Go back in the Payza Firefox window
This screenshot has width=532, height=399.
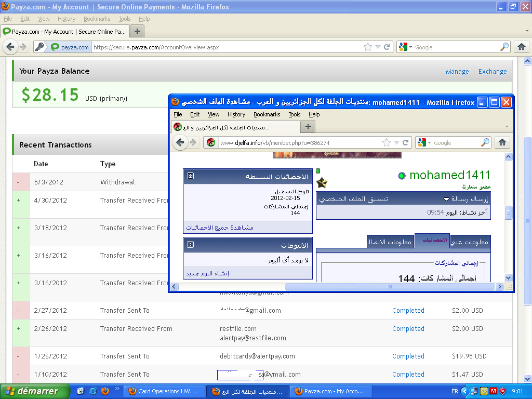tap(10, 47)
